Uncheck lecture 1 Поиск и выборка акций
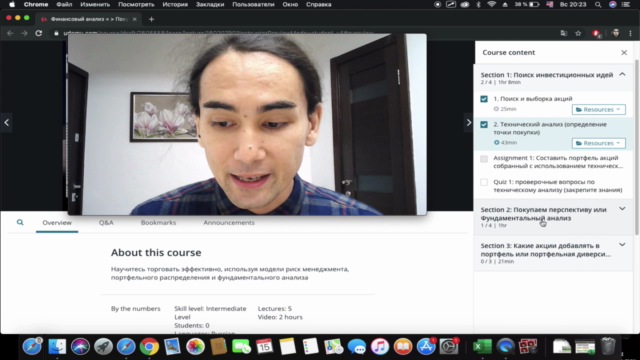This screenshot has height=360, width=640. [x=484, y=99]
